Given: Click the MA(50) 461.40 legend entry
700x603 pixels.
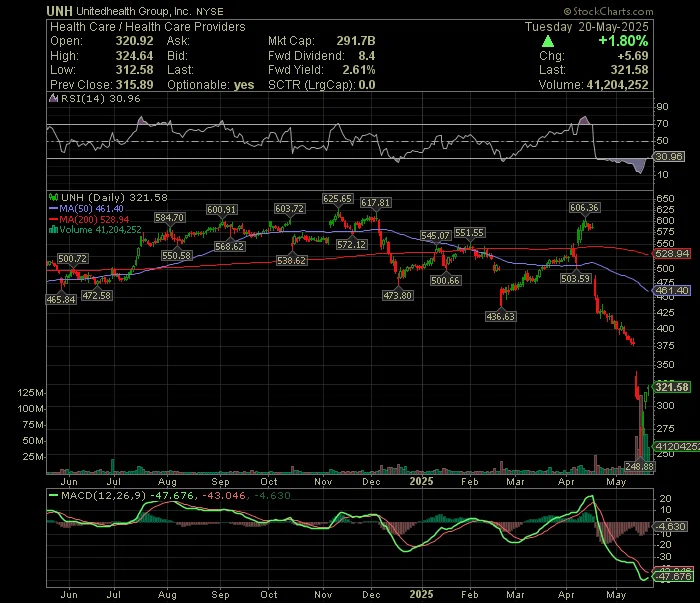Looking at the screenshot, I should (x=86, y=208).
